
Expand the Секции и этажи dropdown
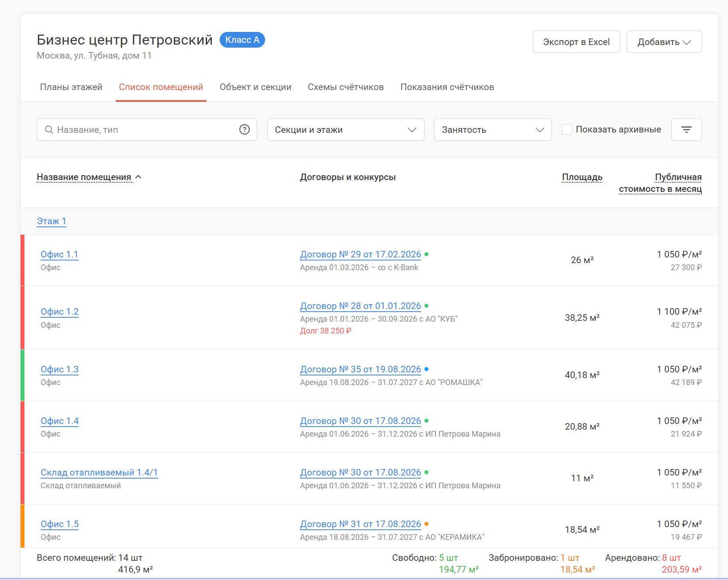click(x=345, y=129)
